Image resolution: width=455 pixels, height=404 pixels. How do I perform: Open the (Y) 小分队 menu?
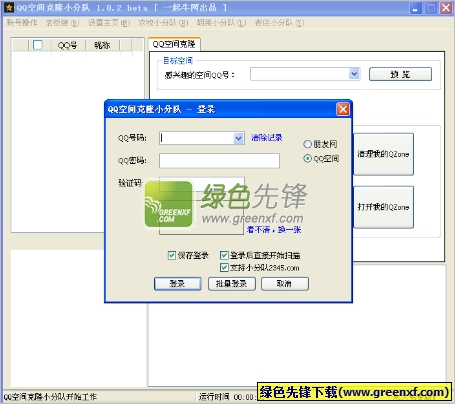(x=279, y=22)
